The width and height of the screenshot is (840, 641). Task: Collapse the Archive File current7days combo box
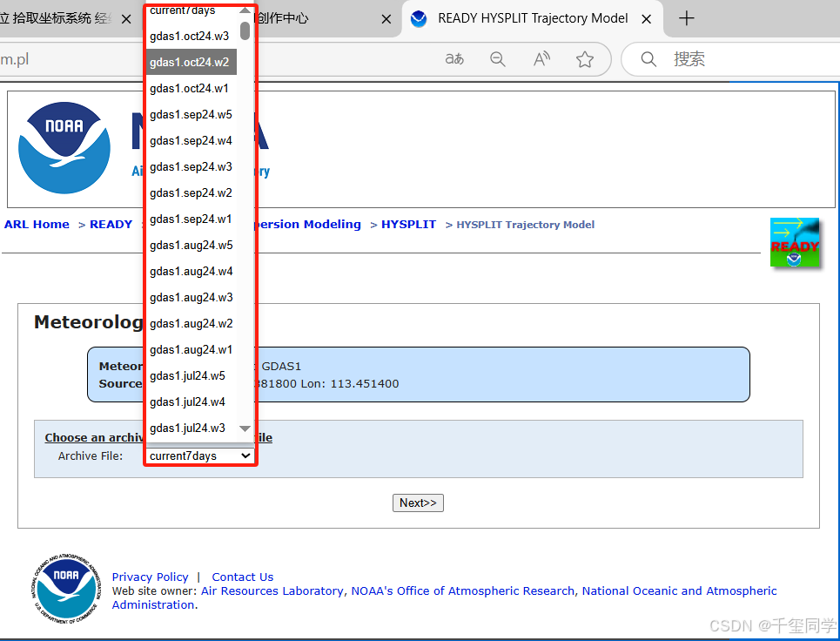pos(200,455)
